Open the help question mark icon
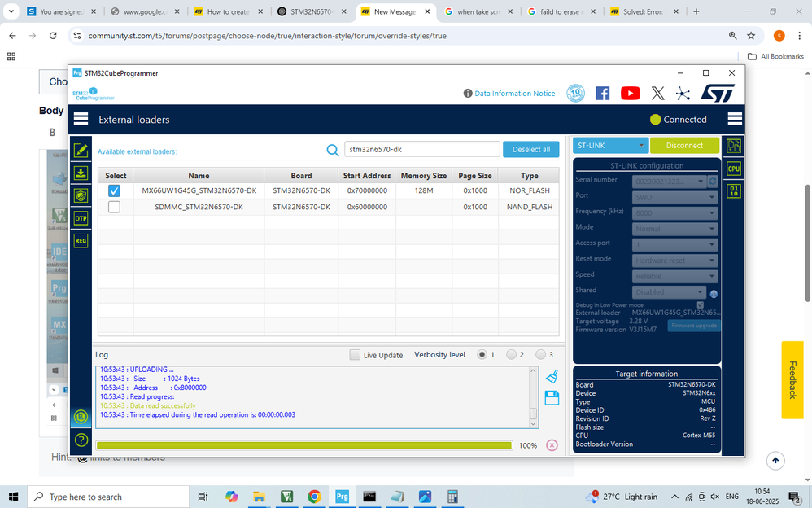Image resolution: width=812 pixels, height=508 pixels. [81, 440]
